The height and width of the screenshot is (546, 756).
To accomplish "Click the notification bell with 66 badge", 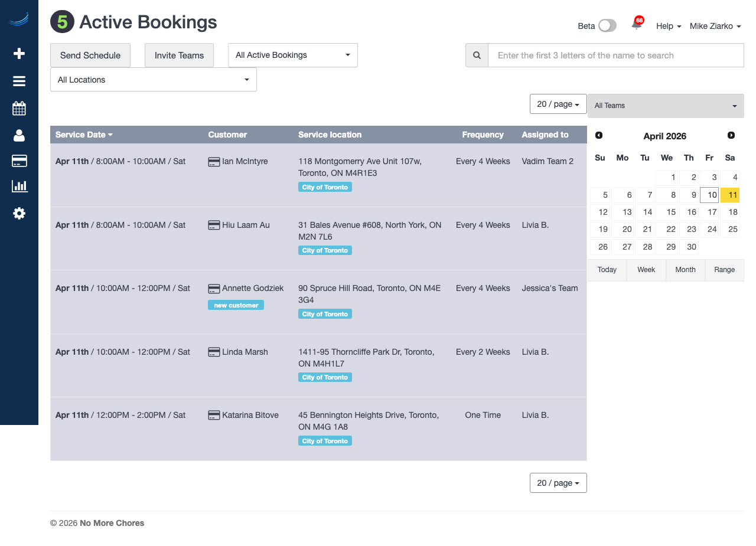I will [637, 25].
